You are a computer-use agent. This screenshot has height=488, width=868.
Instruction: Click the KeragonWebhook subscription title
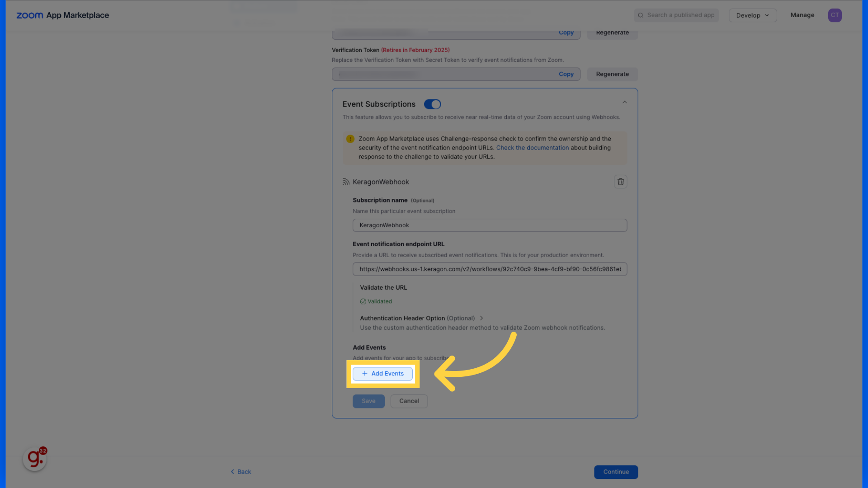(381, 182)
